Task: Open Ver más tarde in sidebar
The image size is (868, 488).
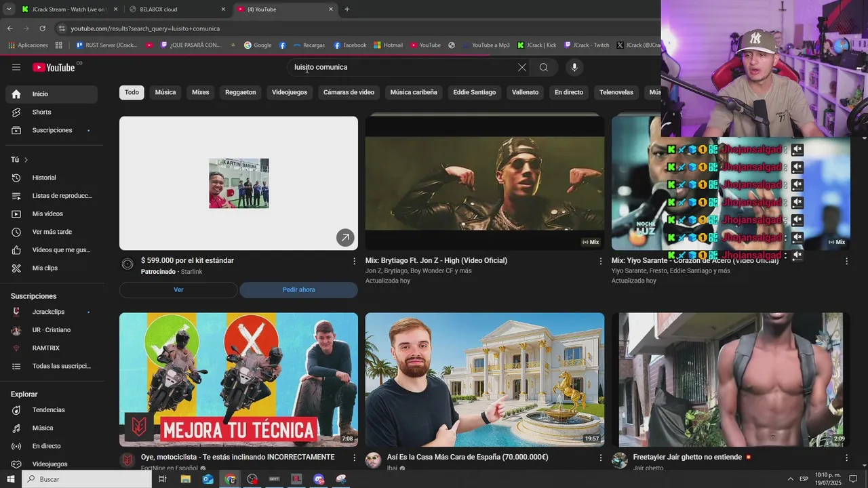Action: pyautogui.click(x=52, y=232)
